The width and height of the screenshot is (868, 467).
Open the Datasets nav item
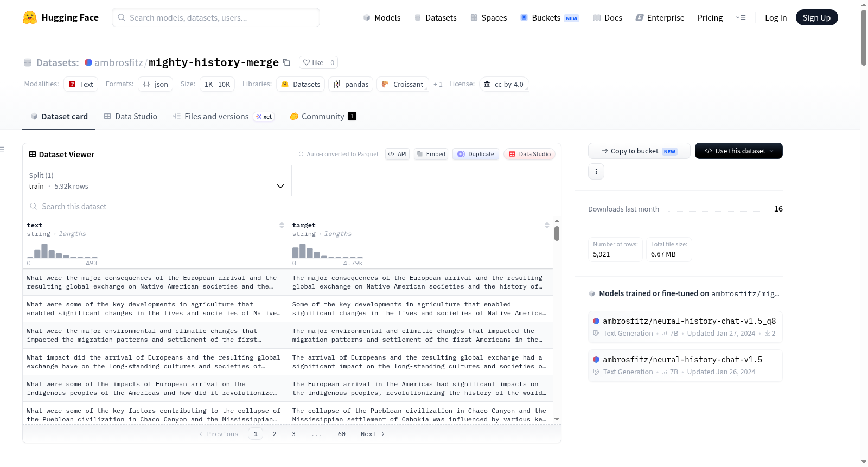coord(435,17)
